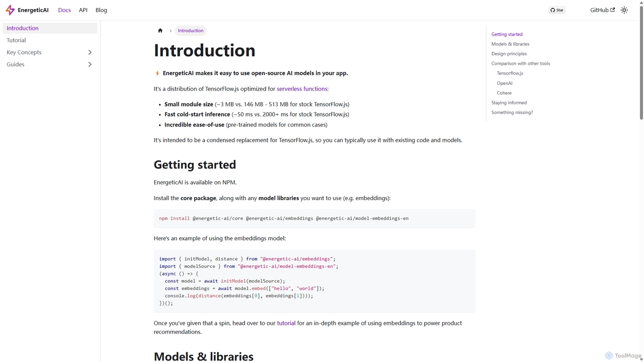Select the Docs navigation item
The height and width of the screenshot is (362, 644).
click(x=64, y=10)
